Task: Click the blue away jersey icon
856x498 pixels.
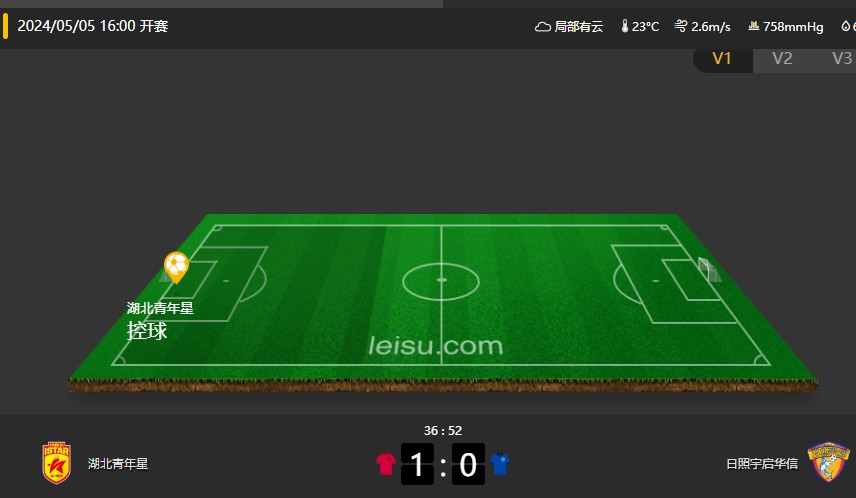Action: [x=500, y=464]
